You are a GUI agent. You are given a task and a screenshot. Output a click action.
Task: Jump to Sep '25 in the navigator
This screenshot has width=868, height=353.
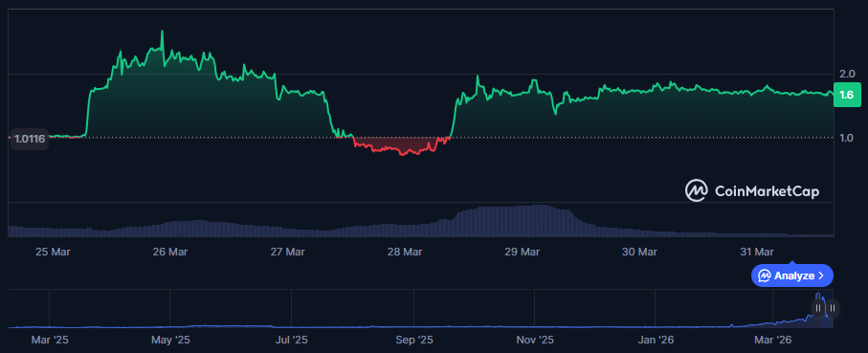[415, 340]
